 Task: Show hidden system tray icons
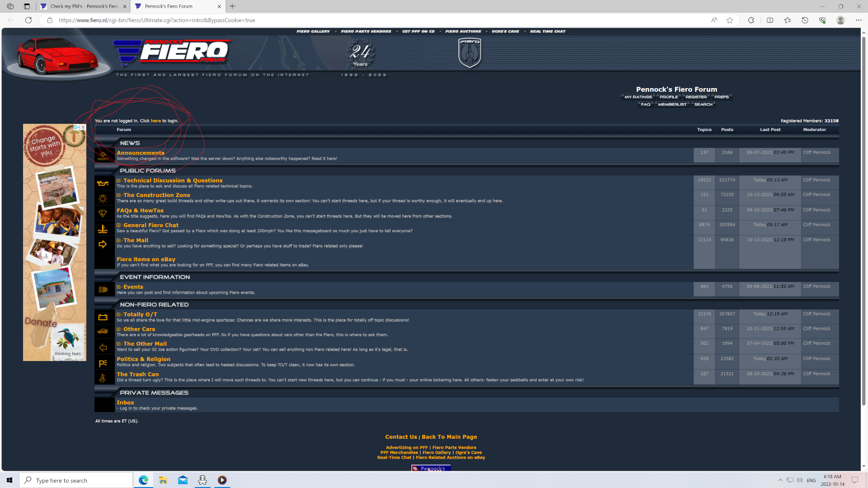[x=780, y=480]
